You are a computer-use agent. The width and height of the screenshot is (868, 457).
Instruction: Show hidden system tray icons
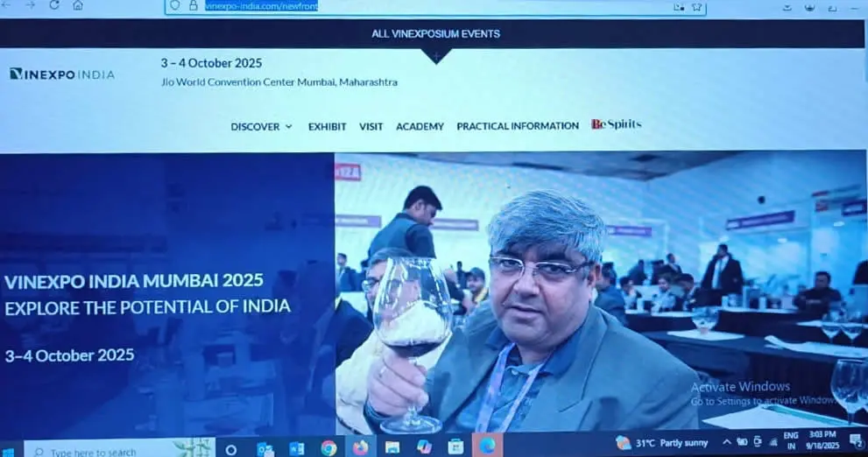point(726,441)
